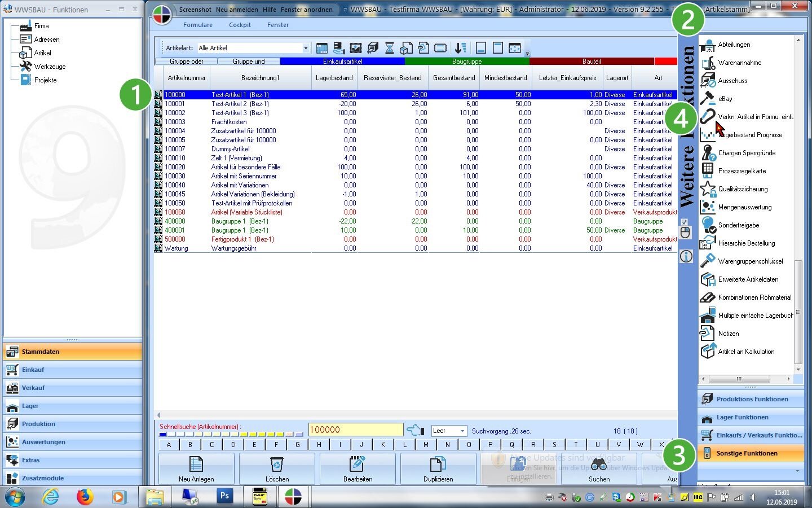
Task: Open the Warenannahme function
Action: pos(739,63)
